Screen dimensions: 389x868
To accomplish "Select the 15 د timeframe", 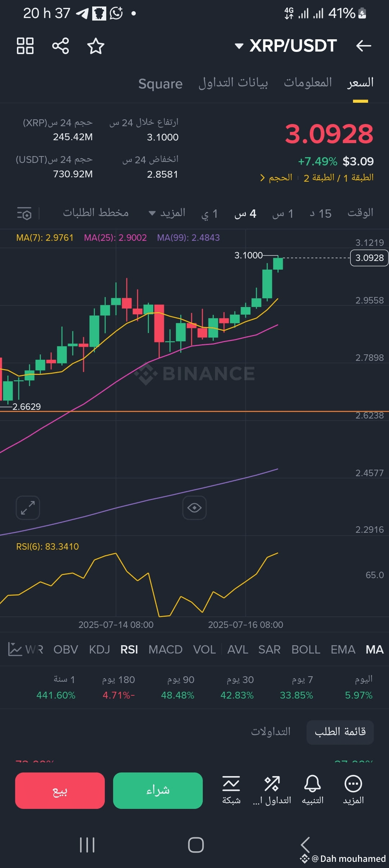I will [x=321, y=214].
